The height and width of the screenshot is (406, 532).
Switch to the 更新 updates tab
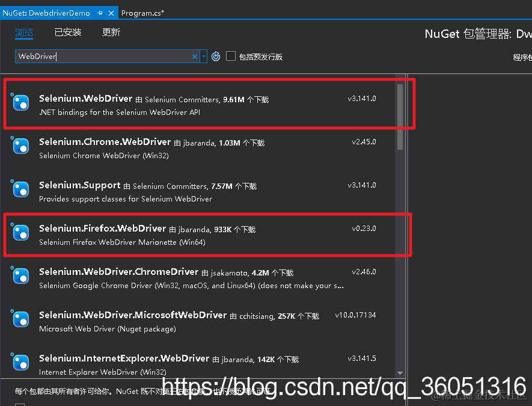point(111,32)
